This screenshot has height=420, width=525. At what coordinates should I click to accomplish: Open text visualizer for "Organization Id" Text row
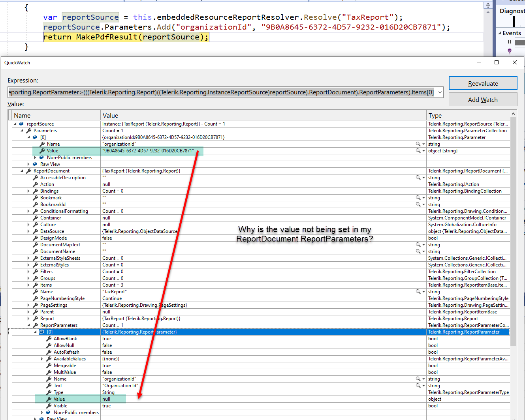click(x=418, y=386)
